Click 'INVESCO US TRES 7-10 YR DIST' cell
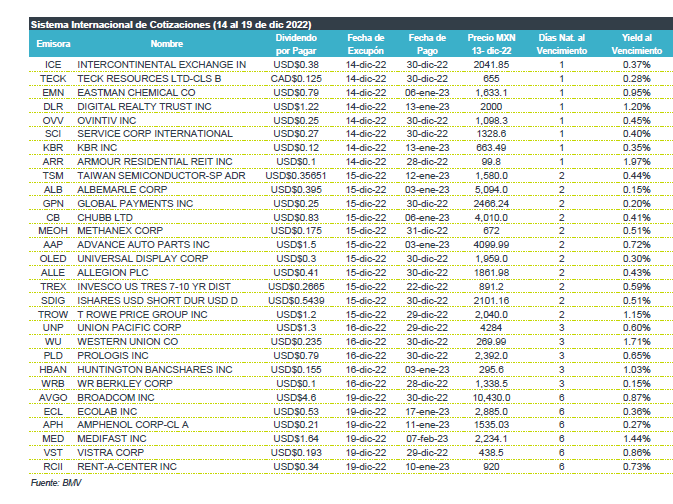Screen dimensions: 673x504 pyautogui.click(x=154, y=287)
